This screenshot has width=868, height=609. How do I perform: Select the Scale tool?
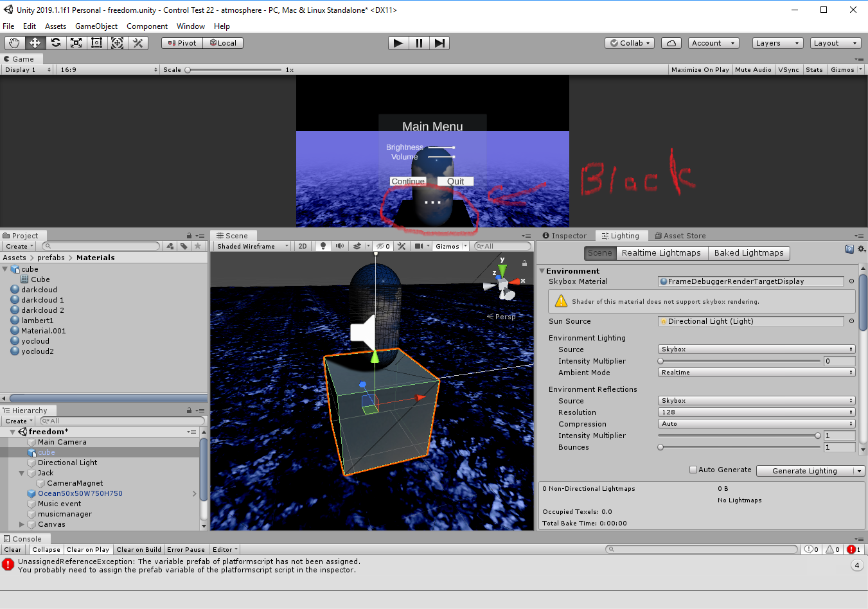pos(76,43)
